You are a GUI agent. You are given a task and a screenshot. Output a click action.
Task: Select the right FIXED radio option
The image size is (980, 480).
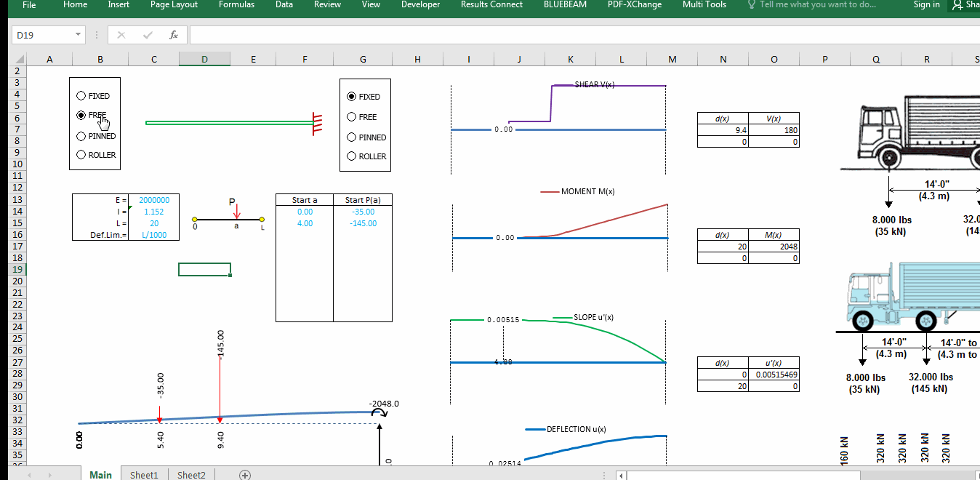pos(364,97)
